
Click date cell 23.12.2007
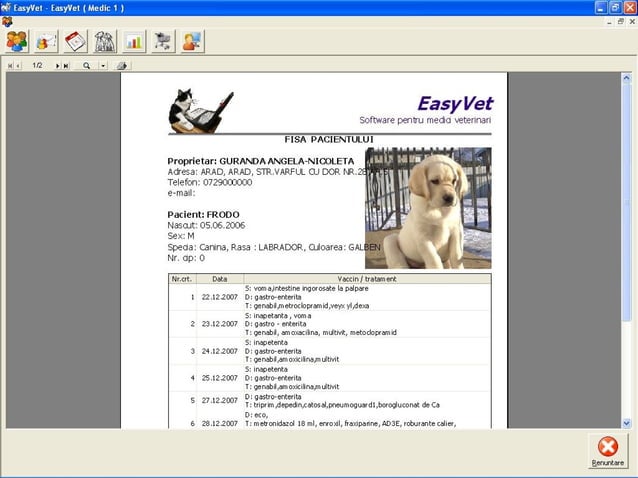point(220,324)
